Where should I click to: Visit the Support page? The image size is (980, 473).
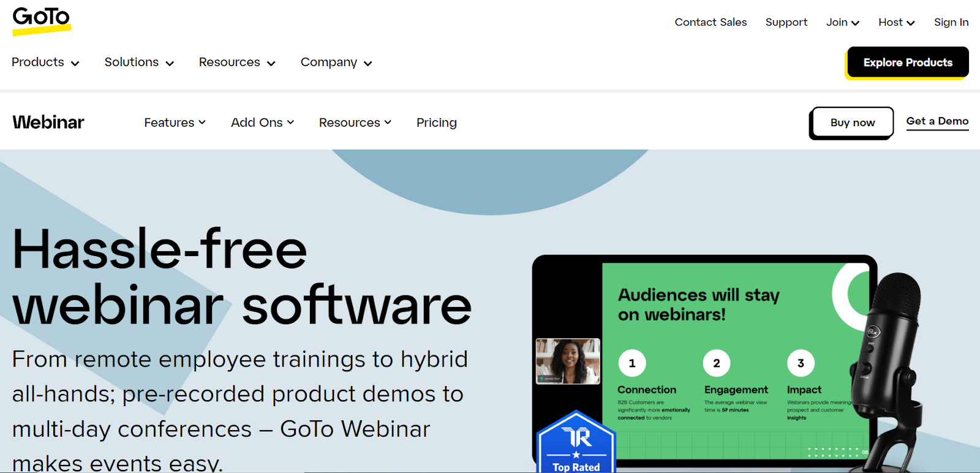[786, 23]
